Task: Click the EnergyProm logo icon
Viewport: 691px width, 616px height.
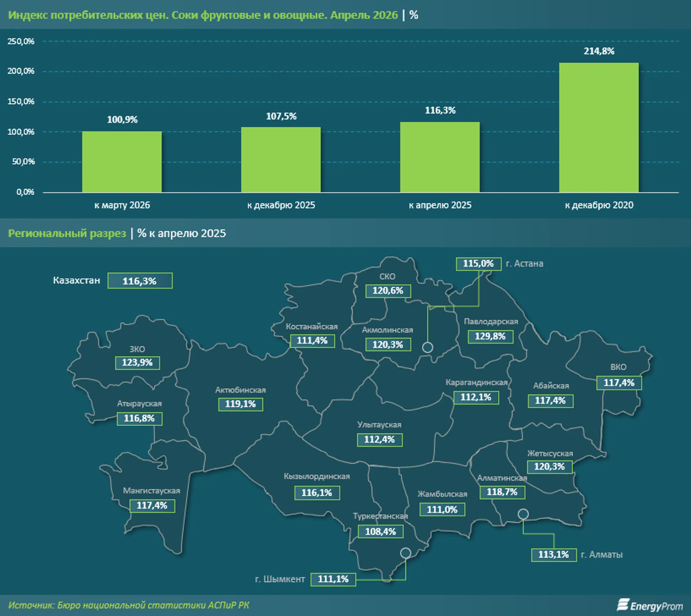Action: click(623, 605)
